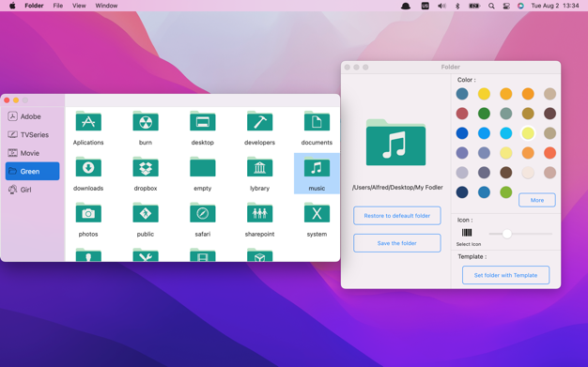Open Control Center in the menu bar
Image resolution: width=588 pixels, height=367 pixels.
[506, 6]
